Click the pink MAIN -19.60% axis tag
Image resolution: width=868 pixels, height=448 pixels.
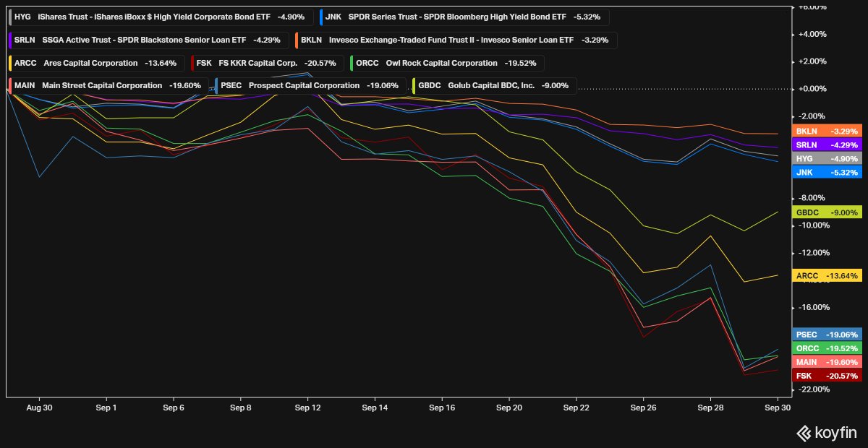tap(827, 362)
